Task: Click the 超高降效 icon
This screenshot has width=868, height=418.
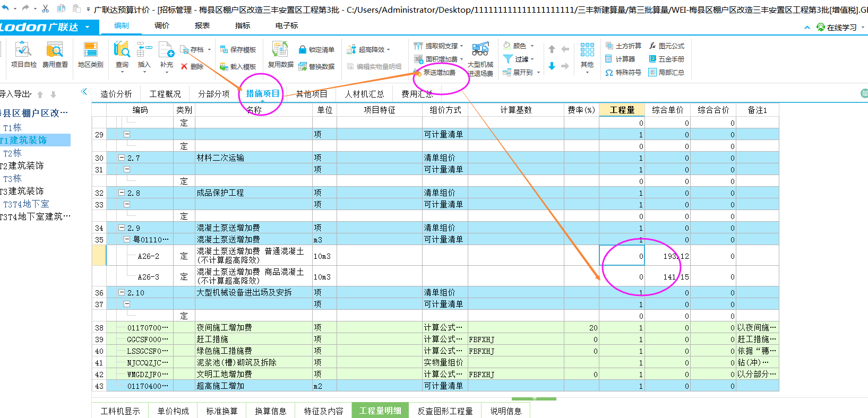Action: 351,49
